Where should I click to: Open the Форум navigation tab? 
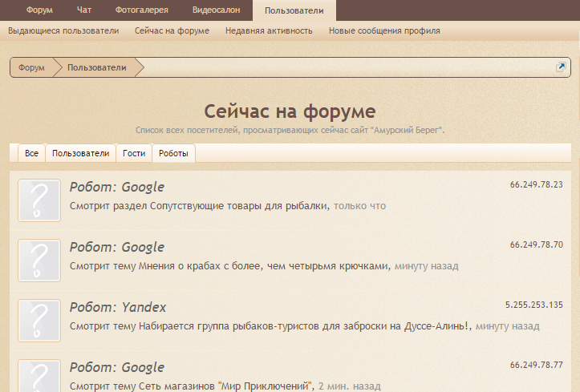[39, 10]
